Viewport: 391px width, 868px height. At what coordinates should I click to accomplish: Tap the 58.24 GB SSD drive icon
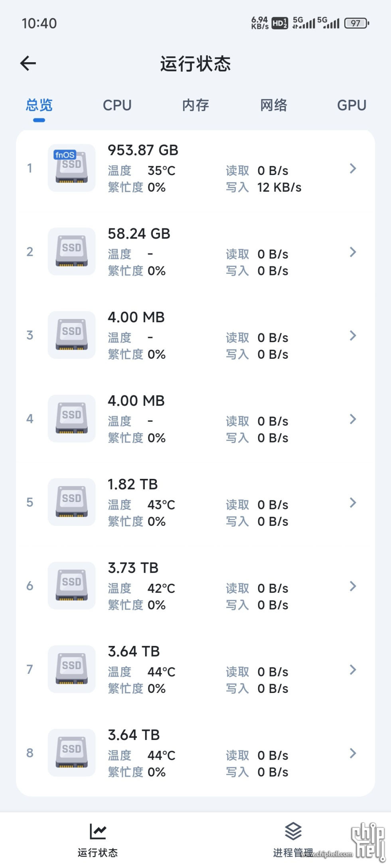[x=72, y=252]
